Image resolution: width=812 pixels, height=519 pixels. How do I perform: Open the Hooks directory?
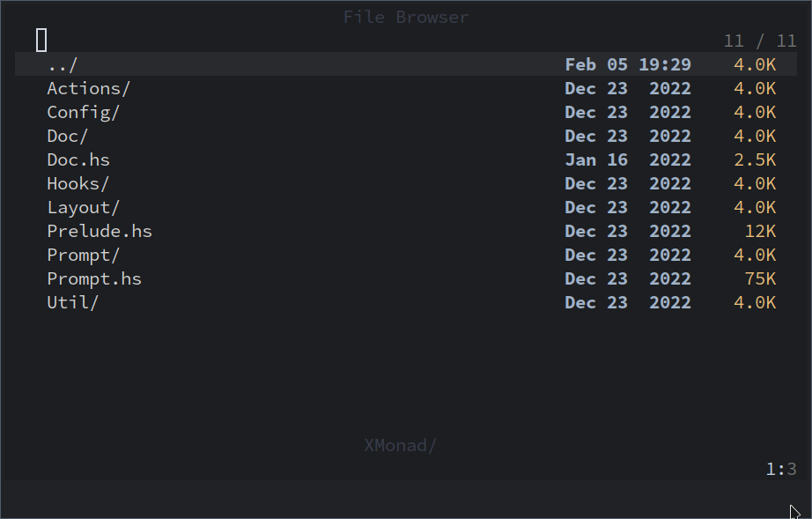(78, 183)
